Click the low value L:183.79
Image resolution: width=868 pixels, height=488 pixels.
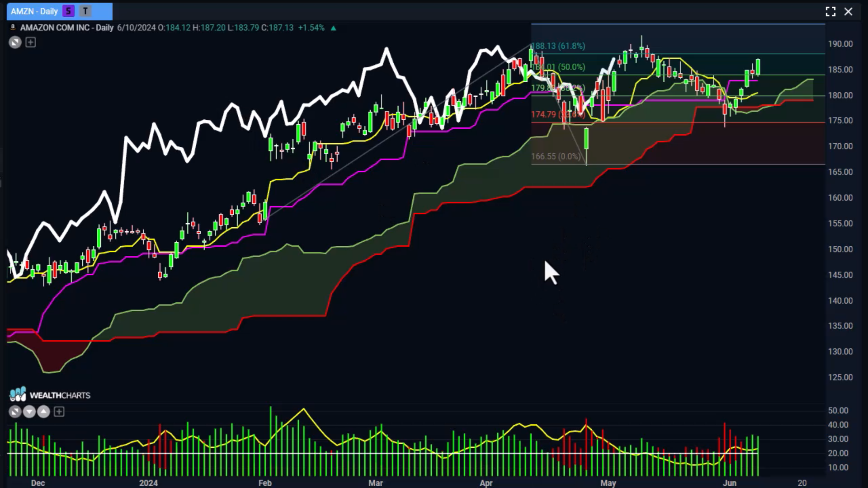tap(243, 28)
